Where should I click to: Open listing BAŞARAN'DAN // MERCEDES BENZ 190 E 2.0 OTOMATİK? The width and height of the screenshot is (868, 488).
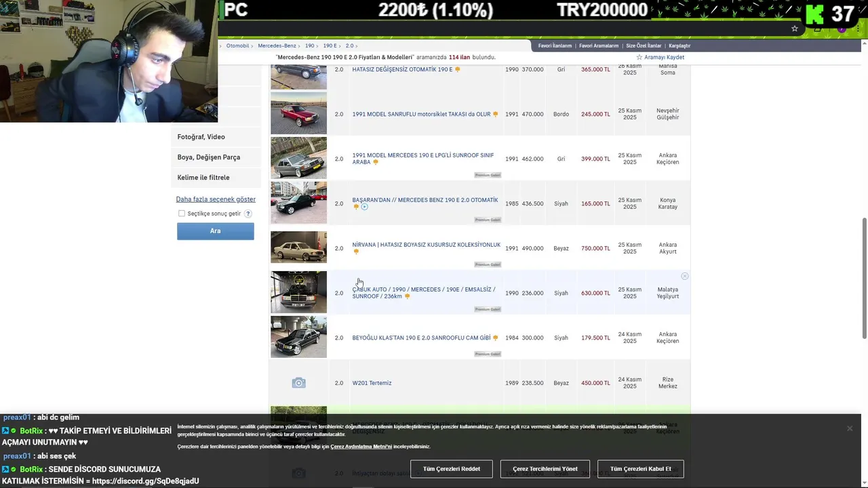click(425, 200)
